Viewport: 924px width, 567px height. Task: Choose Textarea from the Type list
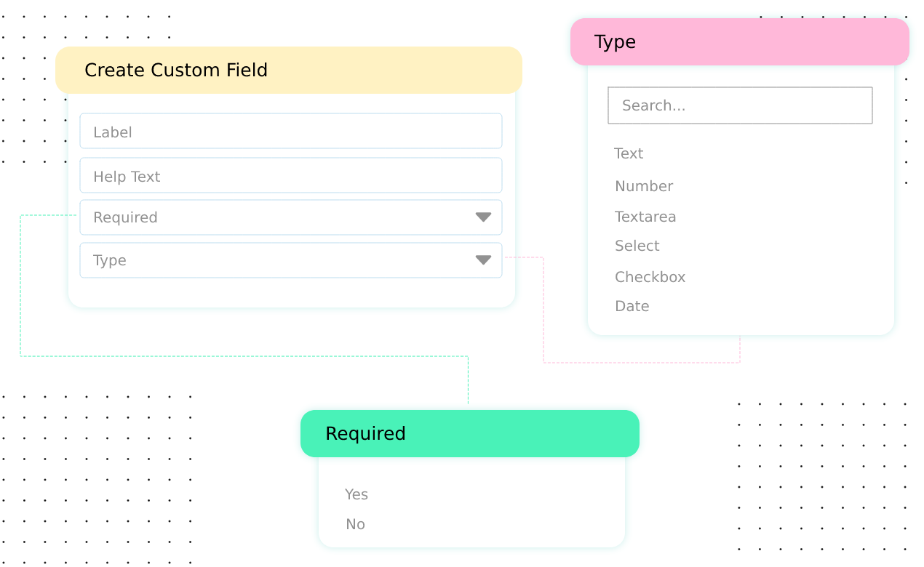tap(645, 217)
